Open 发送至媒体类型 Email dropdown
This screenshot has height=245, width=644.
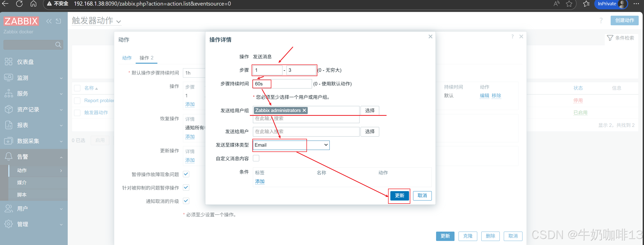pos(291,145)
